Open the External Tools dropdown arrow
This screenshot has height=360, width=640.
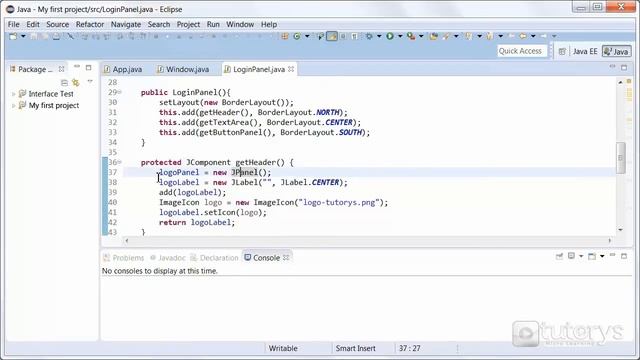pyautogui.click(x=421, y=36)
